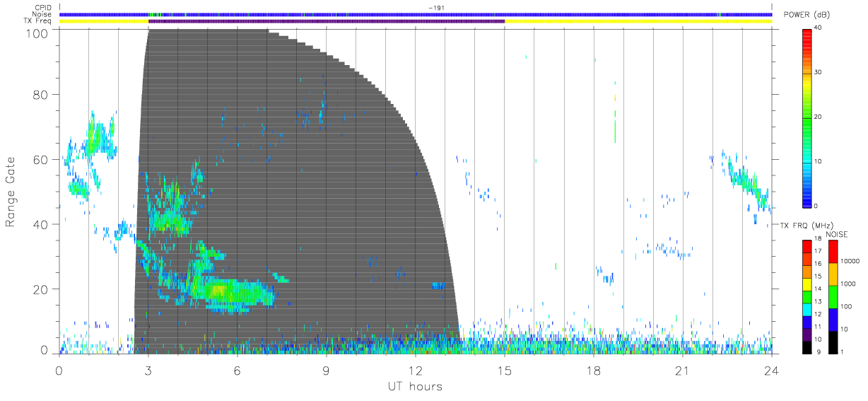The image size is (868, 401).
Task: Click the TX FRQ color bar
Action: click(x=807, y=296)
